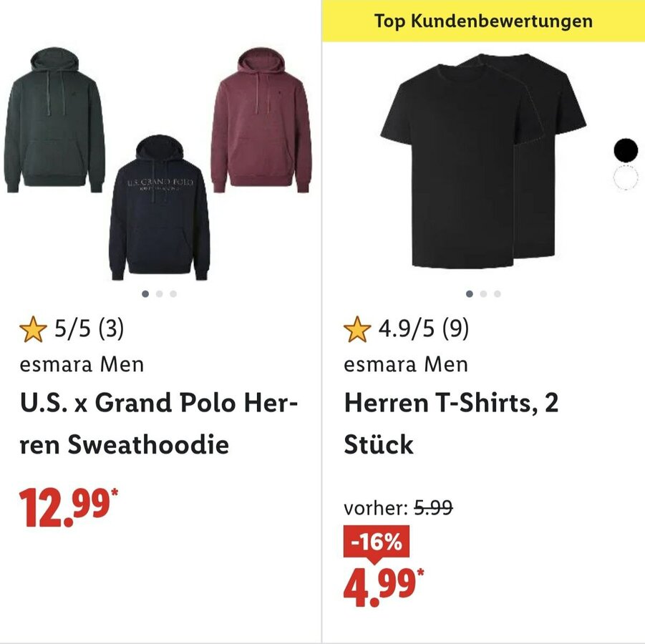Go to third image dot of T-Shirts carousel
This screenshot has width=645, height=644.
click(x=498, y=293)
